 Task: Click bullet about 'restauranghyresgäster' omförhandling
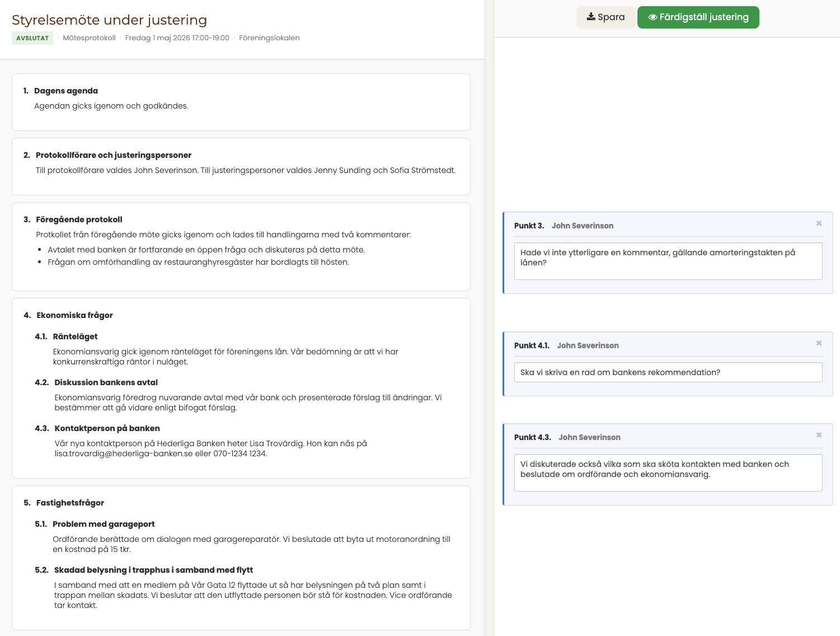click(199, 262)
